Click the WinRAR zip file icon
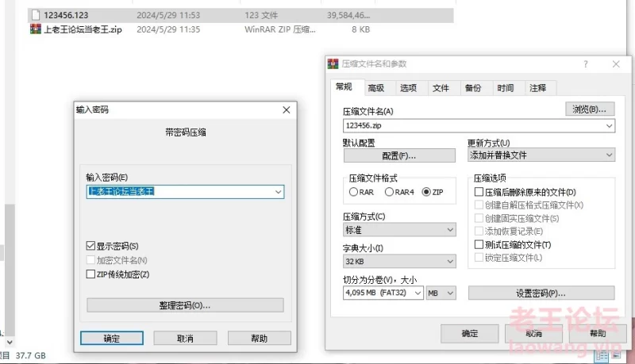 click(x=36, y=29)
